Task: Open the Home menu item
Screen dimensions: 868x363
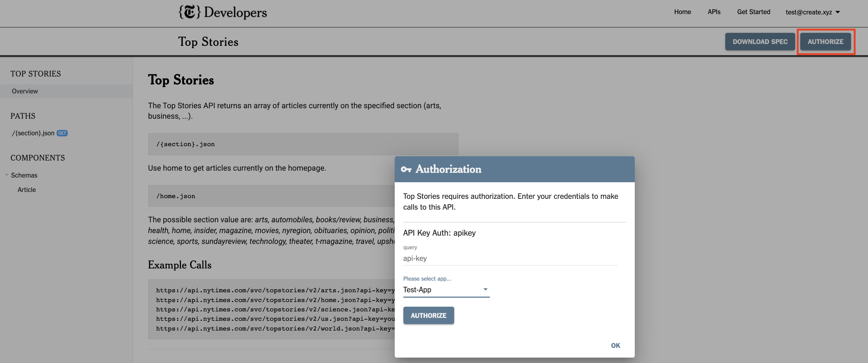Action: (x=682, y=12)
